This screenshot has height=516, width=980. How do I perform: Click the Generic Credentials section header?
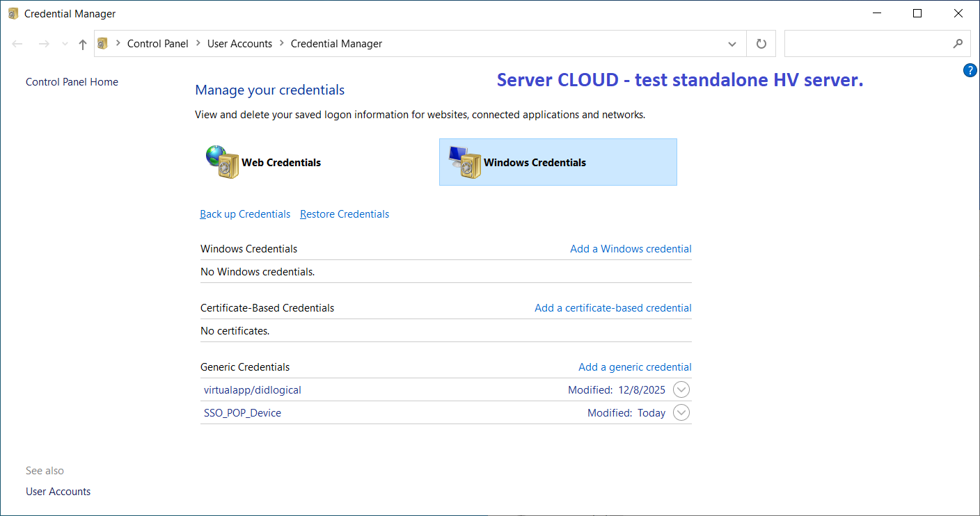[245, 367]
